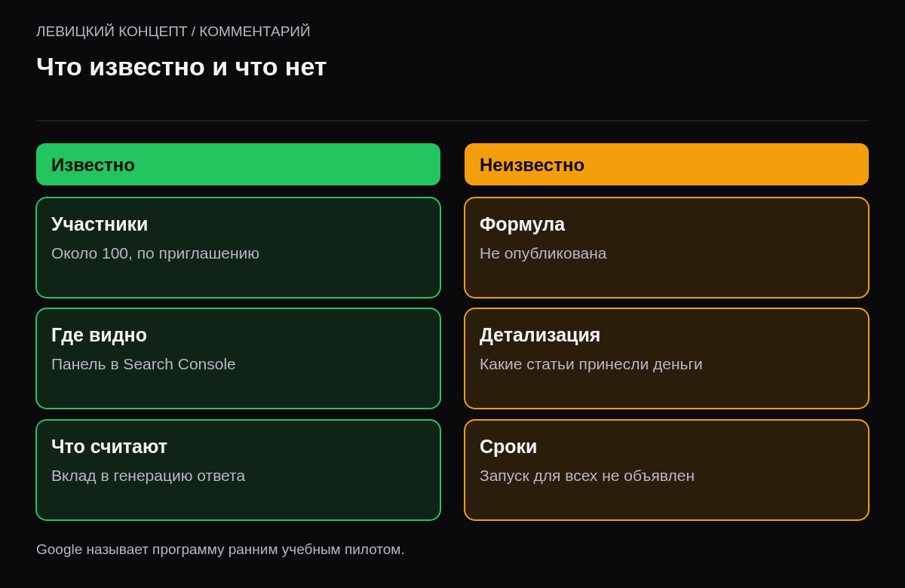The height and width of the screenshot is (588, 905).
Task: Click the Участники card title
Action: click(x=100, y=224)
